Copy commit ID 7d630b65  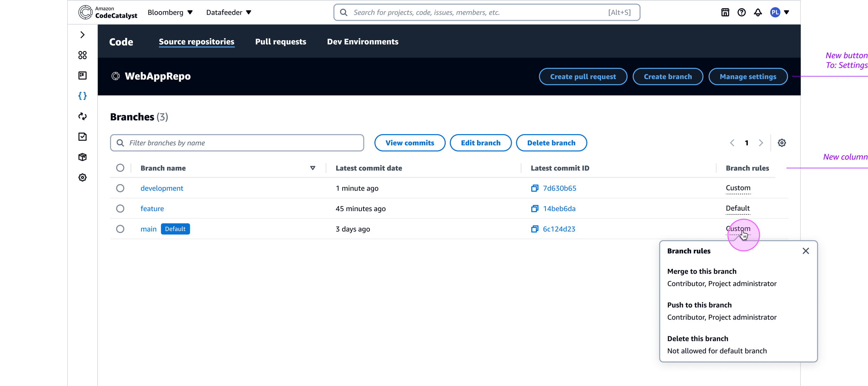point(534,188)
